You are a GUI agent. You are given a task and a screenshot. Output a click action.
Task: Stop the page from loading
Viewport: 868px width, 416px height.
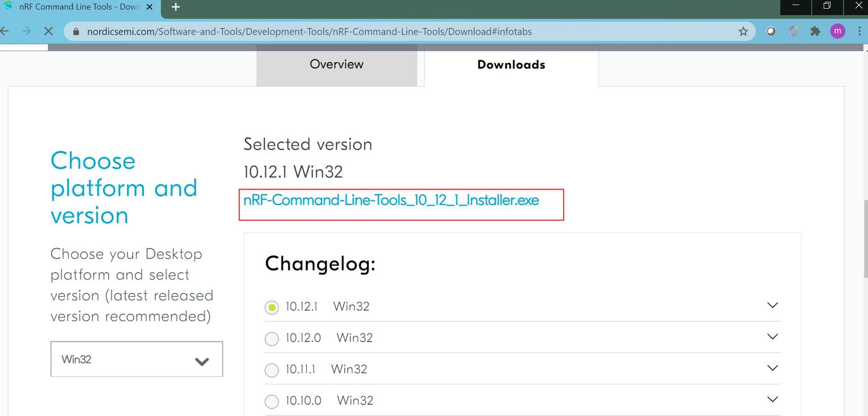coord(48,31)
